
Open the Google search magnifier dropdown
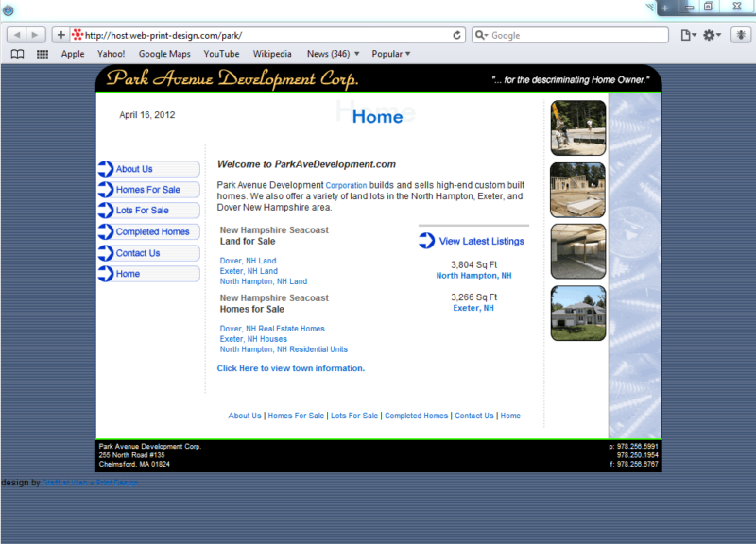click(481, 35)
